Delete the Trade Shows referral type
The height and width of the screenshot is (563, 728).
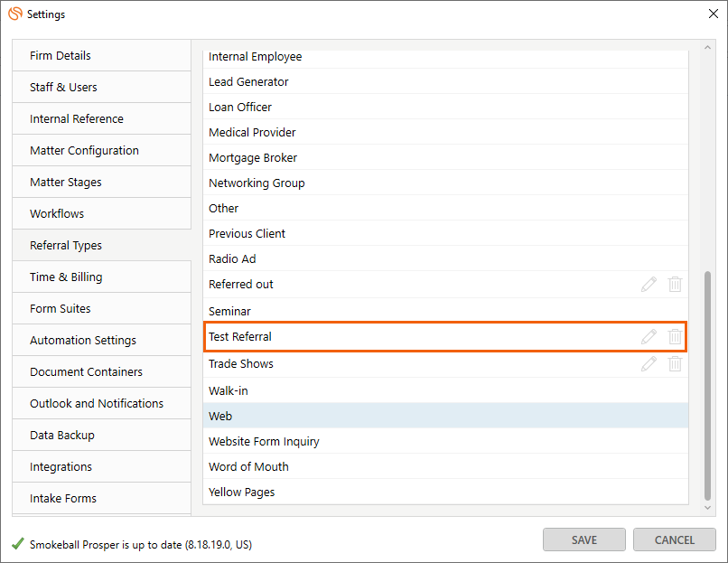coord(675,363)
